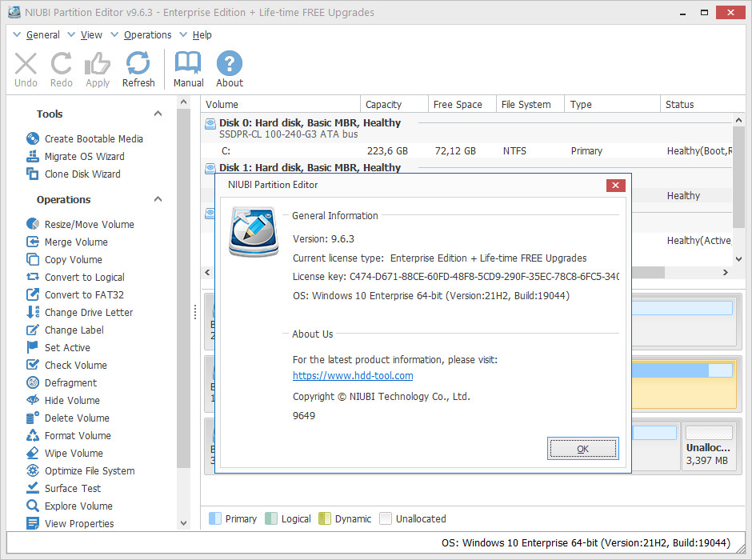Click the Logical legend color swatch
752x560 pixels.
click(x=271, y=518)
